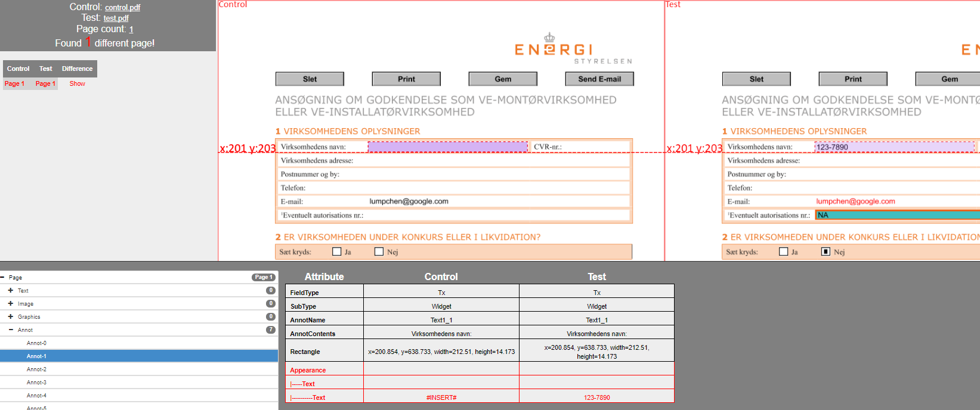Click the lumpchen@google.com field in Control document
The image size is (980, 410).
tap(409, 201)
